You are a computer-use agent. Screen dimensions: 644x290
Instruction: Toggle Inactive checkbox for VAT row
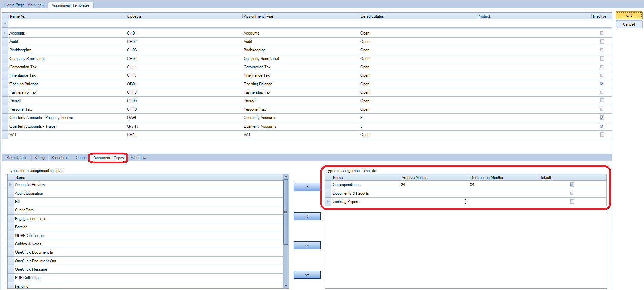(x=602, y=135)
